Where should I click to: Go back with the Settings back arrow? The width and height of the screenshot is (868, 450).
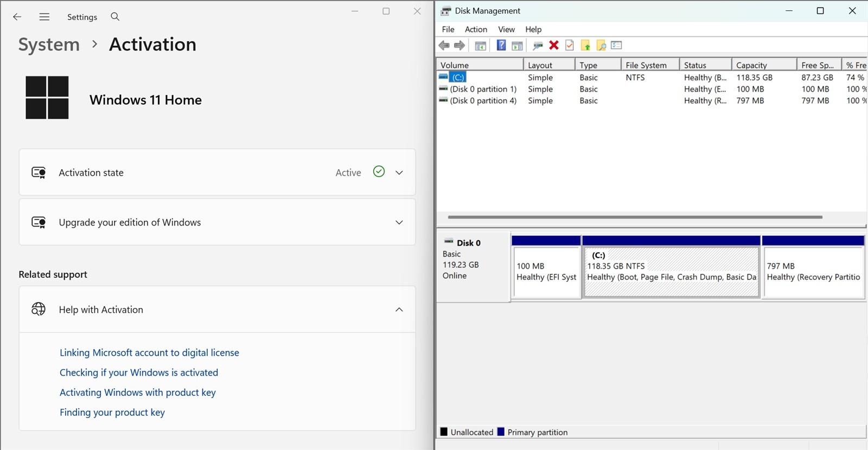pyautogui.click(x=17, y=17)
